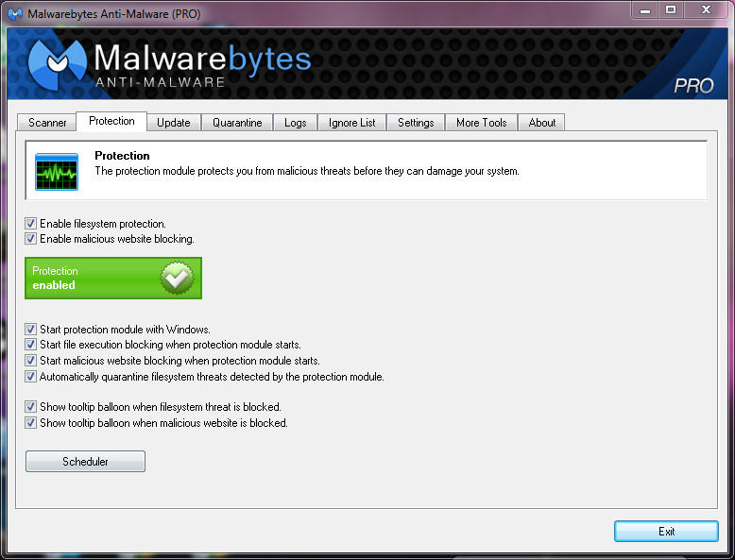
Task: Click the green Protection enabled status banner
Action: (113, 278)
